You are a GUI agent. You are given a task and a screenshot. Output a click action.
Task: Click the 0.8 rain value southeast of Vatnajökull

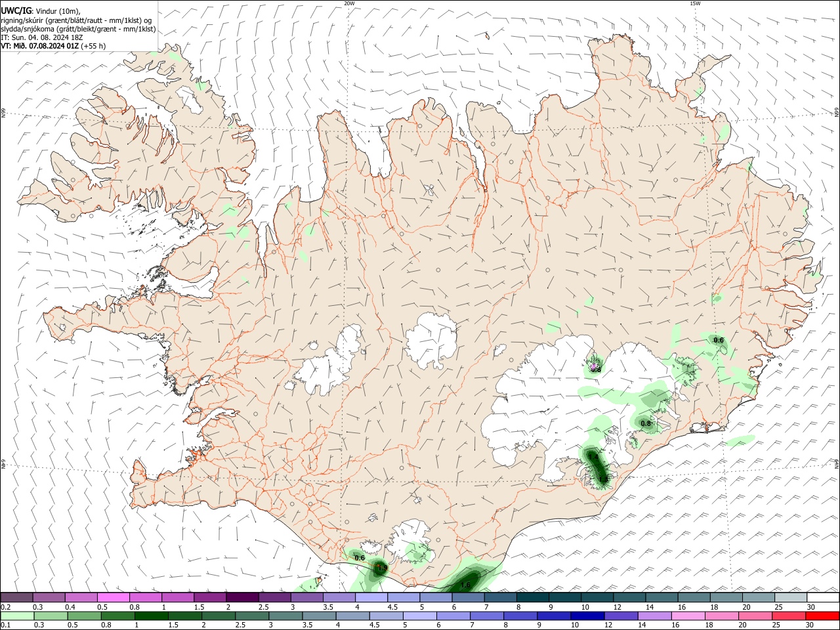pyautogui.click(x=646, y=423)
